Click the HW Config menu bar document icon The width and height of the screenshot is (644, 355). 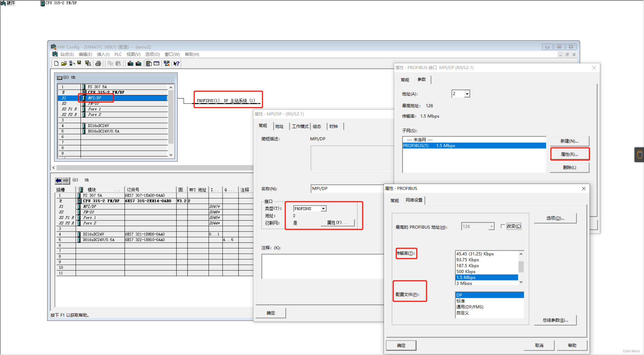[x=55, y=54]
